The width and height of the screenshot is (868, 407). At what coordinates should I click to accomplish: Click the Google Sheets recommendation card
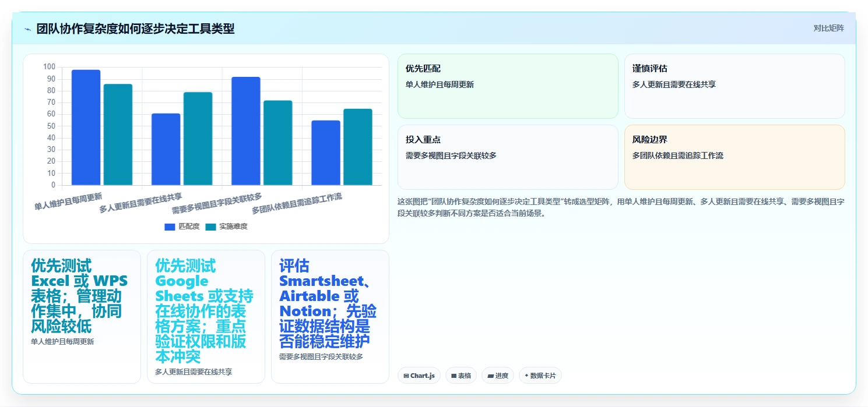pyautogui.click(x=206, y=317)
